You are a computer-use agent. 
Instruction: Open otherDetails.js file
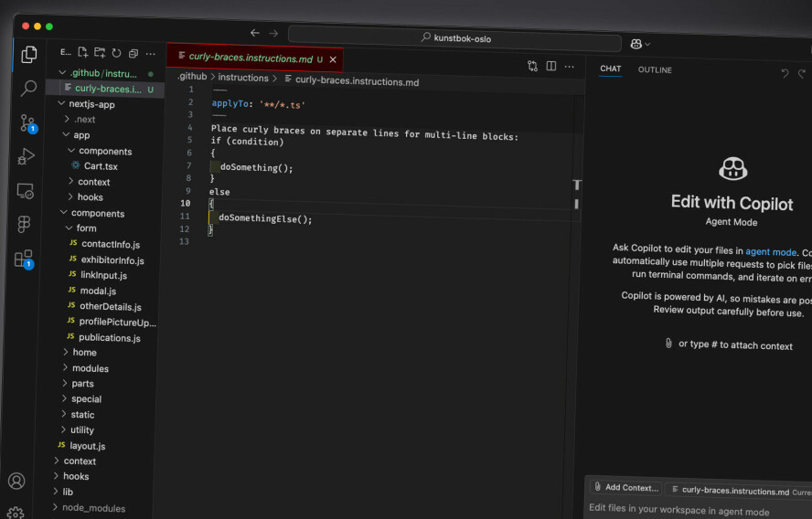(111, 306)
